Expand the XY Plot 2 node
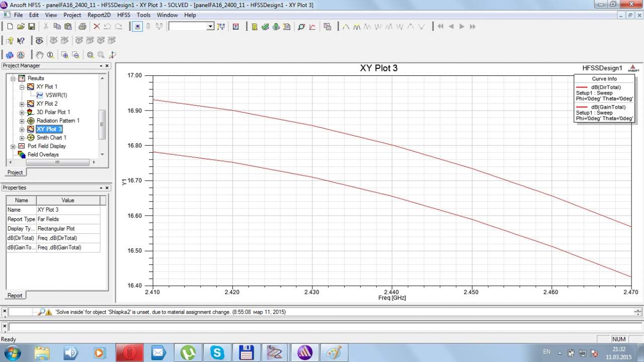 pos(22,104)
